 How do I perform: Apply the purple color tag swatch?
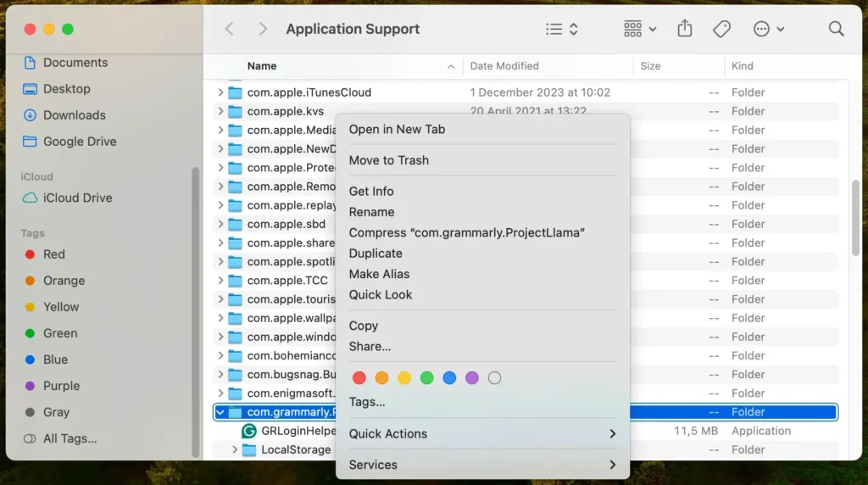click(471, 377)
